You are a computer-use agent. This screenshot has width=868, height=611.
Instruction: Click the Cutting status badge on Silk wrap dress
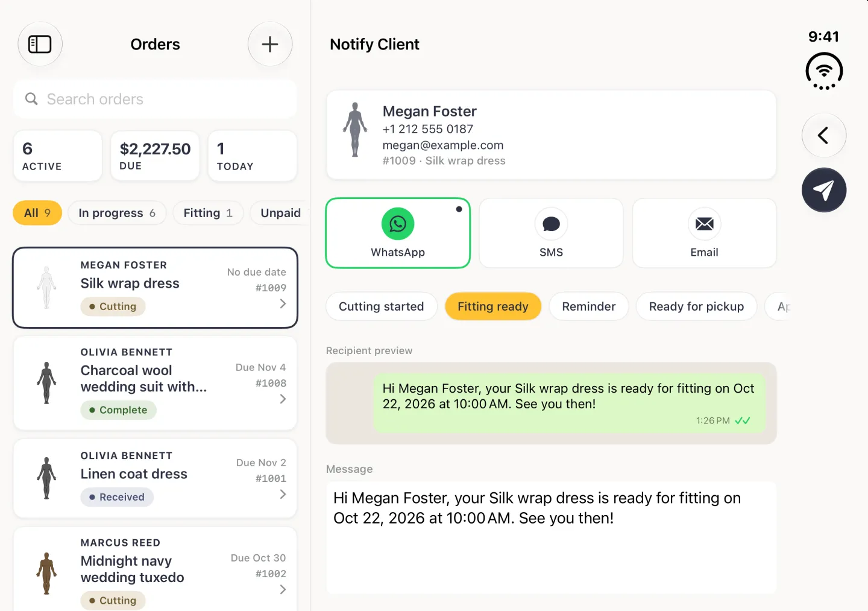pos(113,306)
